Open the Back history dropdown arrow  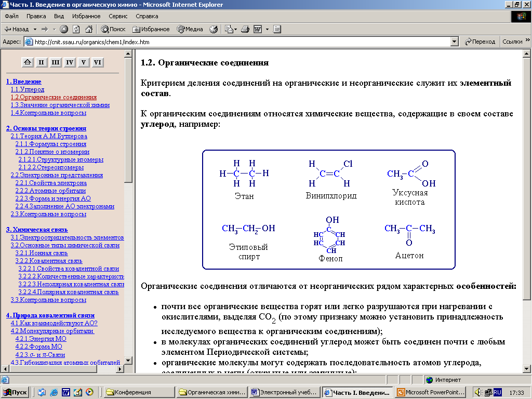pyautogui.click(x=35, y=29)
